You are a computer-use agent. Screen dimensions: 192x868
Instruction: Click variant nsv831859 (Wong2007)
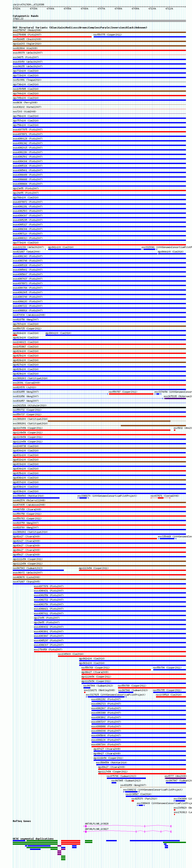(133, 785)
